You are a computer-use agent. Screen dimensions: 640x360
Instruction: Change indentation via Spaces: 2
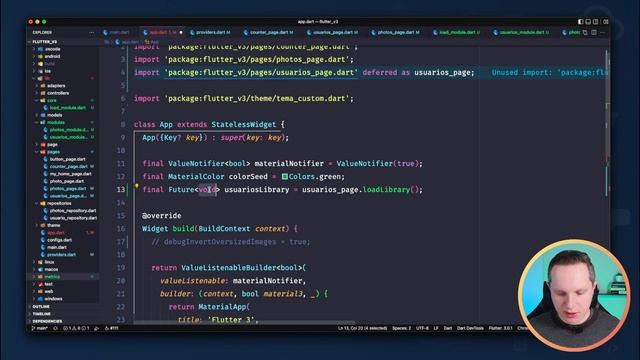point(401,328)
